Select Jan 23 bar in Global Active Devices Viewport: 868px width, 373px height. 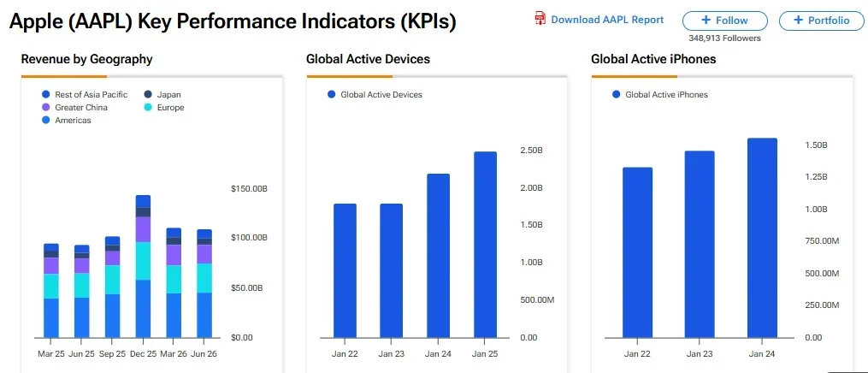[392, 270]
